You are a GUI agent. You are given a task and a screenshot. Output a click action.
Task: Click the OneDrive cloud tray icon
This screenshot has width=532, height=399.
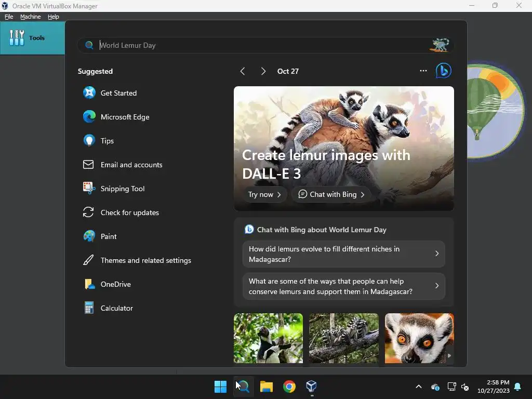[435, 387]
